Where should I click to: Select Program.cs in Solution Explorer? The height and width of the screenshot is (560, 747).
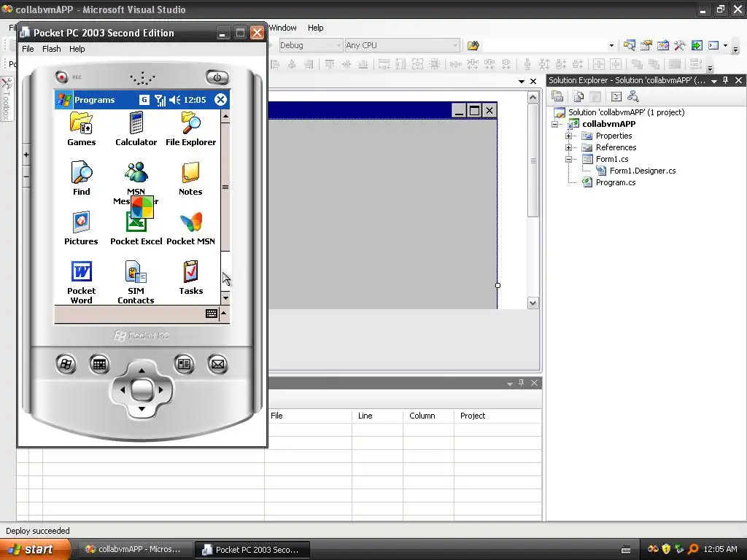tap(615, 182)
